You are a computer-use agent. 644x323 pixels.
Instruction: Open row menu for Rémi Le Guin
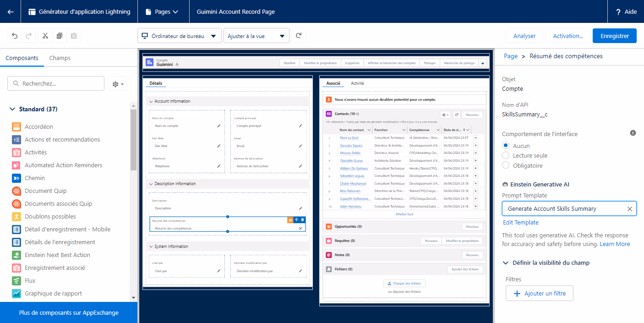point(475,137)
